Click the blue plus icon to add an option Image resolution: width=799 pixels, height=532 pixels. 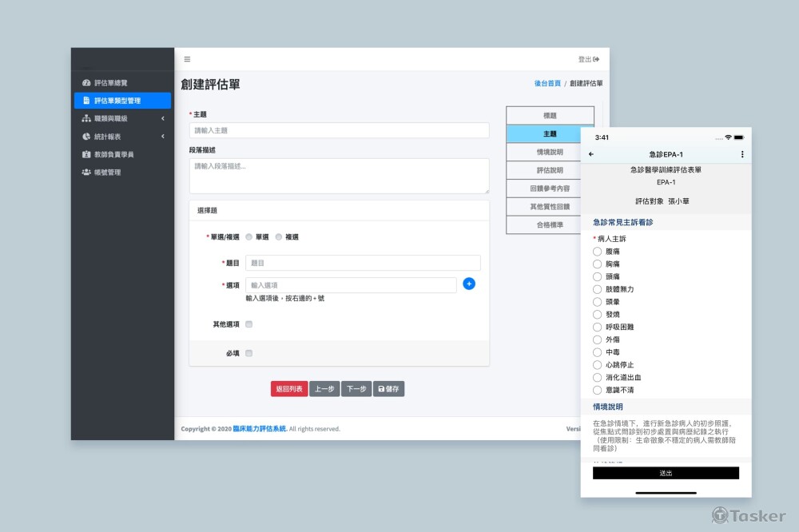(469, 284)
